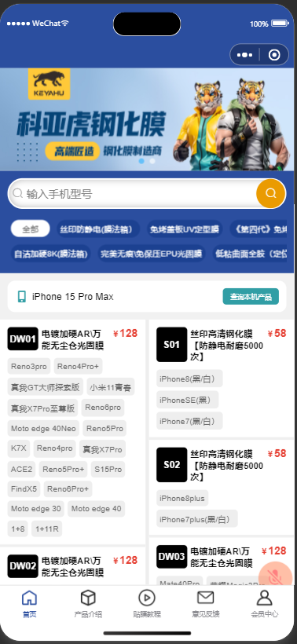
Task: Open the mini-program more options dots
Action: (244, 55)
